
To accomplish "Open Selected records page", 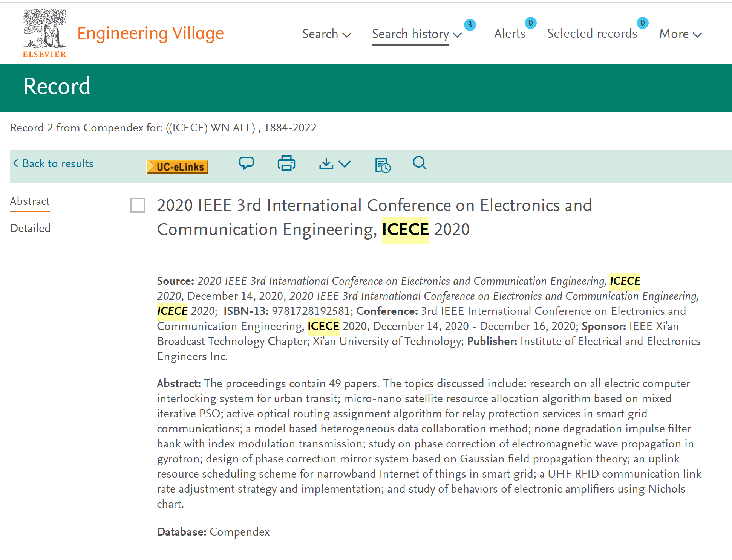I will pyautogui.click(x=592, y=34).
